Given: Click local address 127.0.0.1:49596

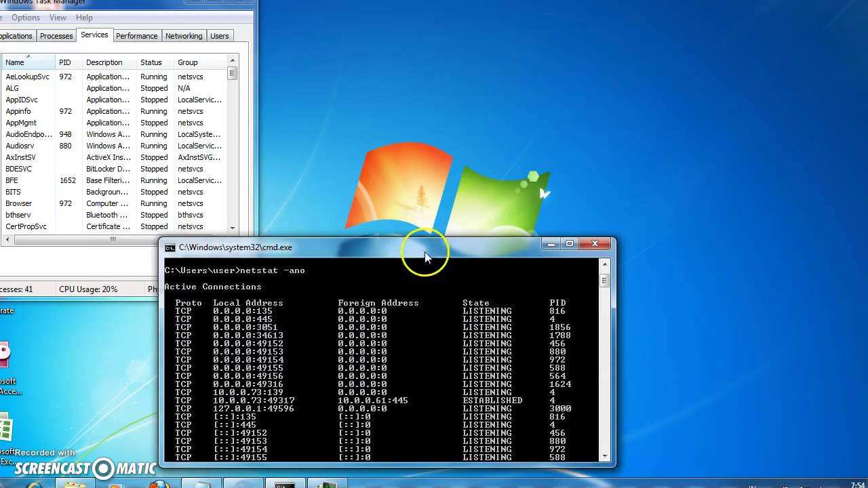Looking at the screenshot, I should pyautogui.click(x=254, y=409).
